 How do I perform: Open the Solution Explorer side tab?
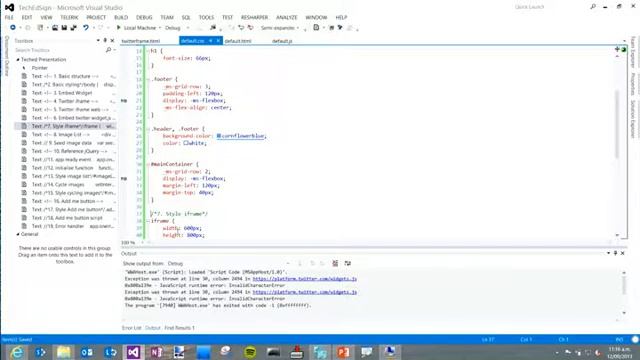pos(633,119)
